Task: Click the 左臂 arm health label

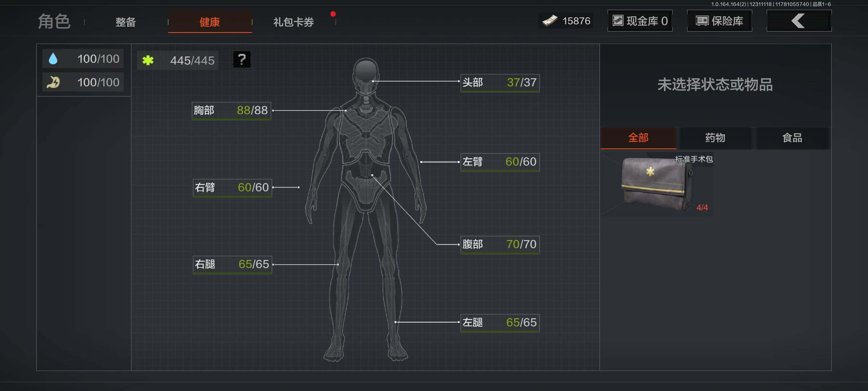Action: point(500,162)
